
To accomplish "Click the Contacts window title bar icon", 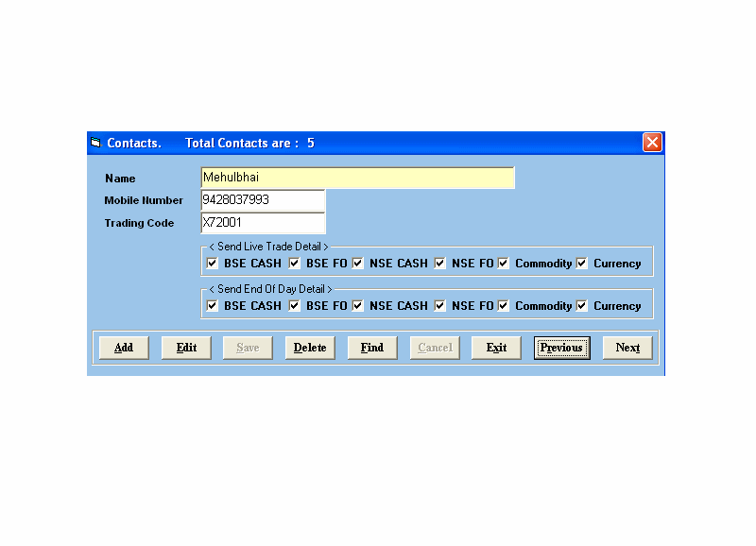I will [x=95, y=143].
